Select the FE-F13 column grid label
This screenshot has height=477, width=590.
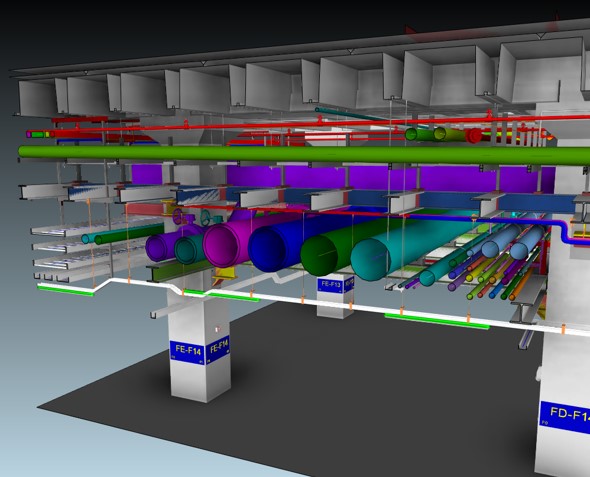(x=330, y=285)
